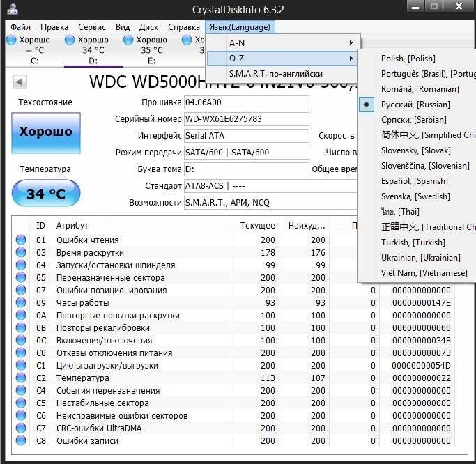The width and height of the screenshot is (476, 464).
Task: Open the Вид menu
Action: (123, 27)
